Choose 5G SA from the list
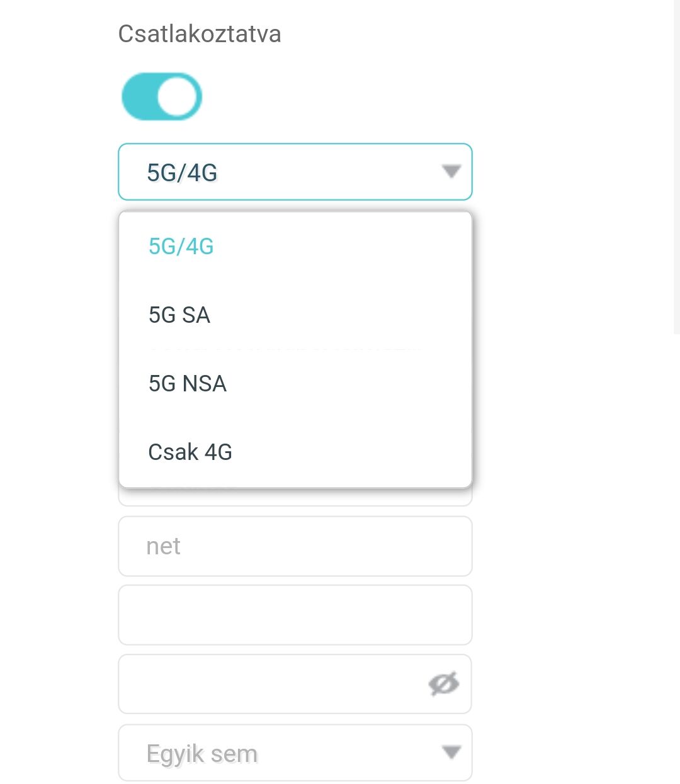Image resolution: width=680 pixels, height=784 pixels. point(179,315)
